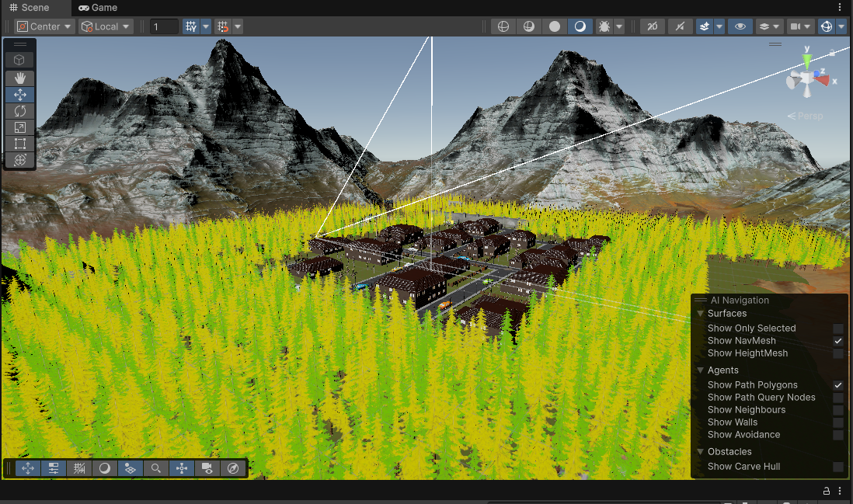Toggle grid visibility icon in top toolbar
The width and height of the screenshot is (853, 504).
pos(191,26)
